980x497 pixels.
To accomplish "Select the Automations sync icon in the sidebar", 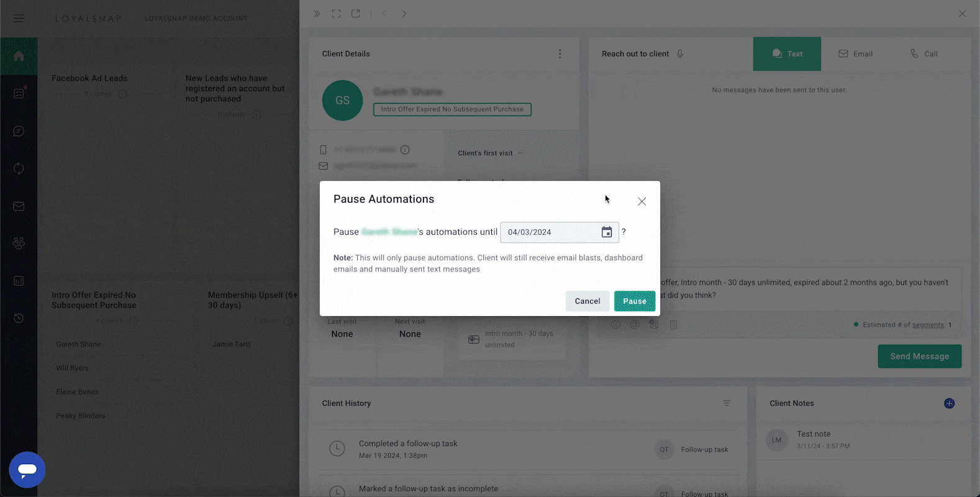I will click(x=19, y=168).
